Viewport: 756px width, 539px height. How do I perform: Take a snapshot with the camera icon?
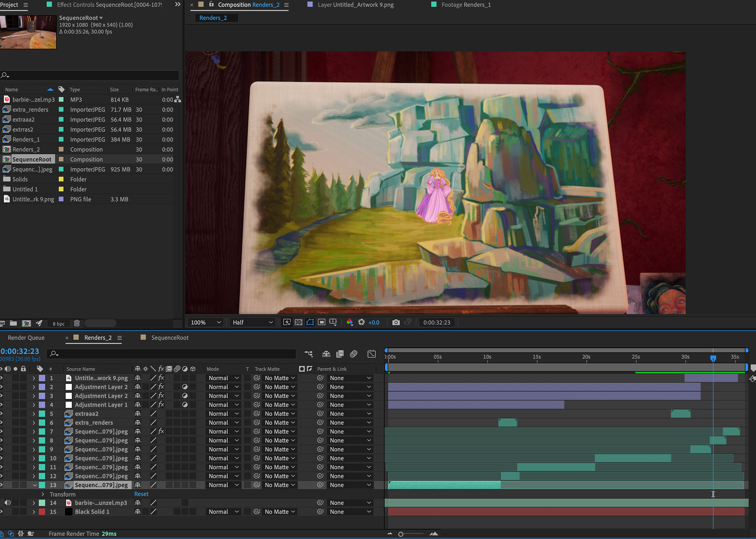[396, 322]
